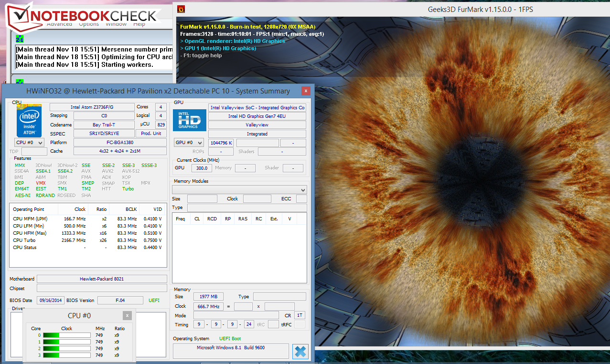Close the CPU #0 clock popup
Viewport: 610px width, 364px height.
(127, 315)
